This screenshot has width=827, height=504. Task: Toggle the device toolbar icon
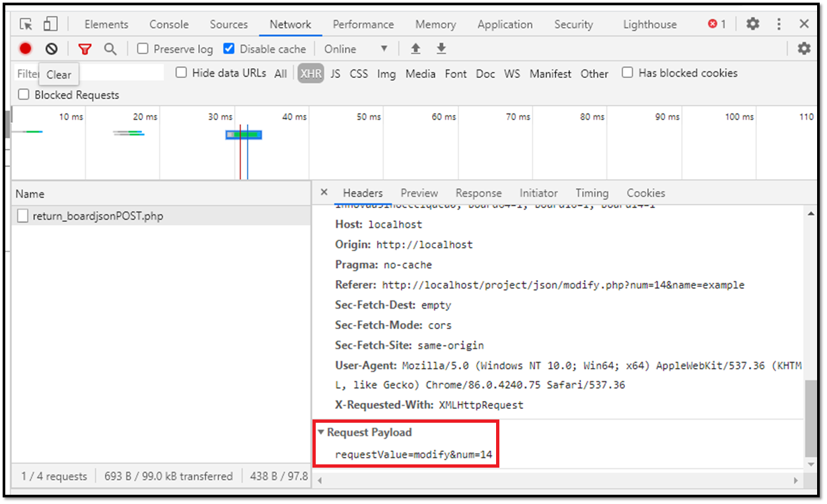[x=50, y=24]
